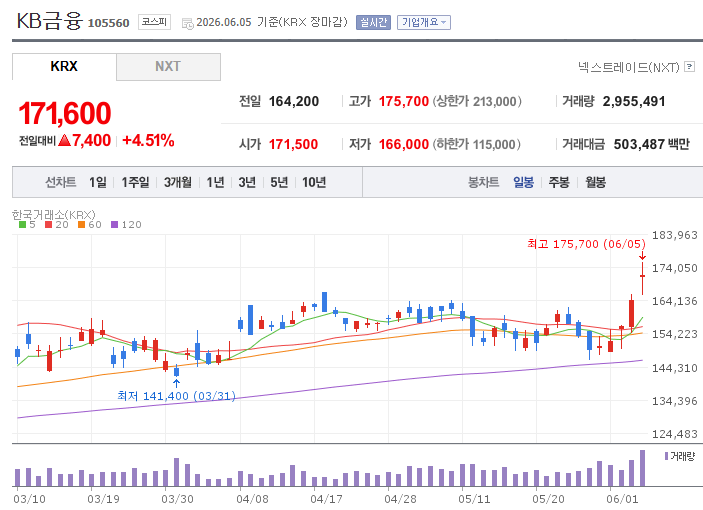Click the 06/01 date axis label
The width and height of the screenshot is (703, 510).
tap(622, 499)
